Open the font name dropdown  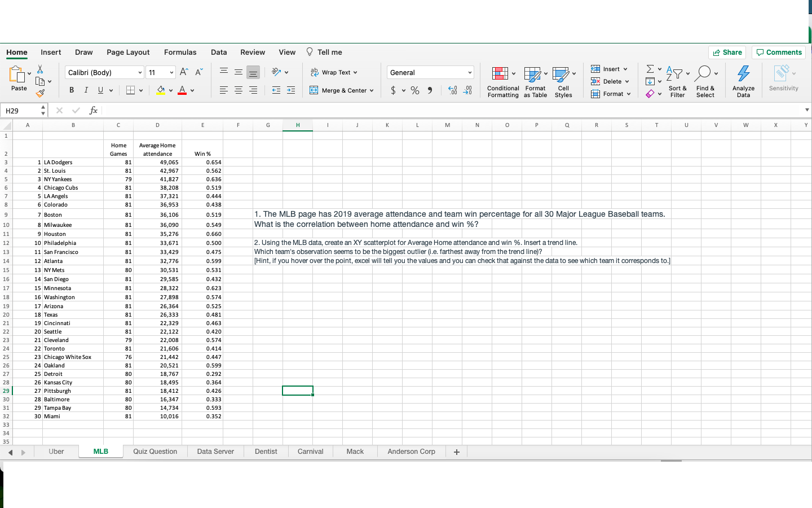pos(140,72)
